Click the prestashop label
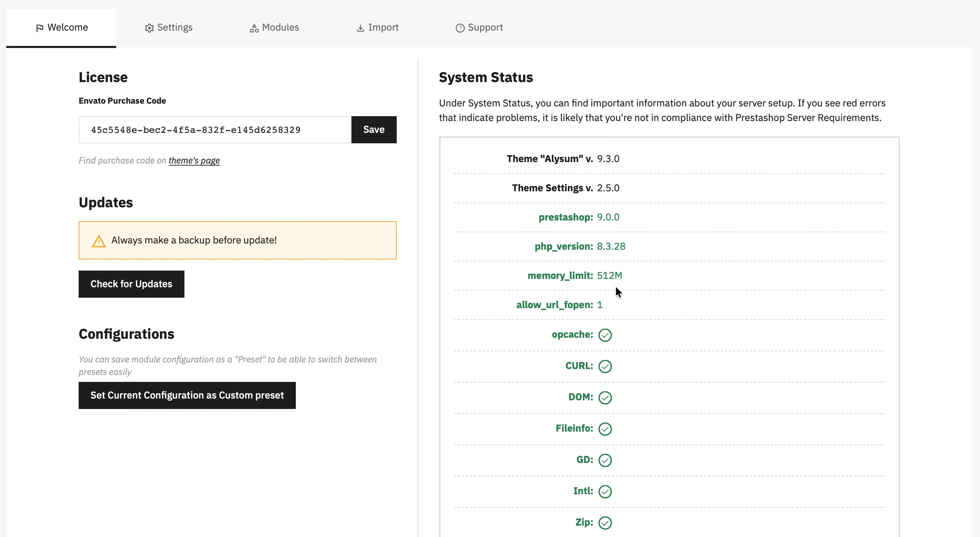This screenshot has height=537, width=980. 566,217
